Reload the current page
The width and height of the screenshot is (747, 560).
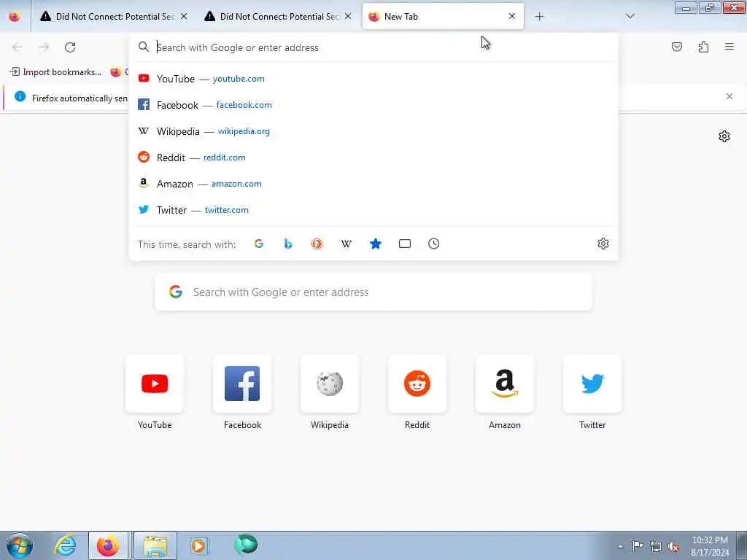[x=70, y=47]
